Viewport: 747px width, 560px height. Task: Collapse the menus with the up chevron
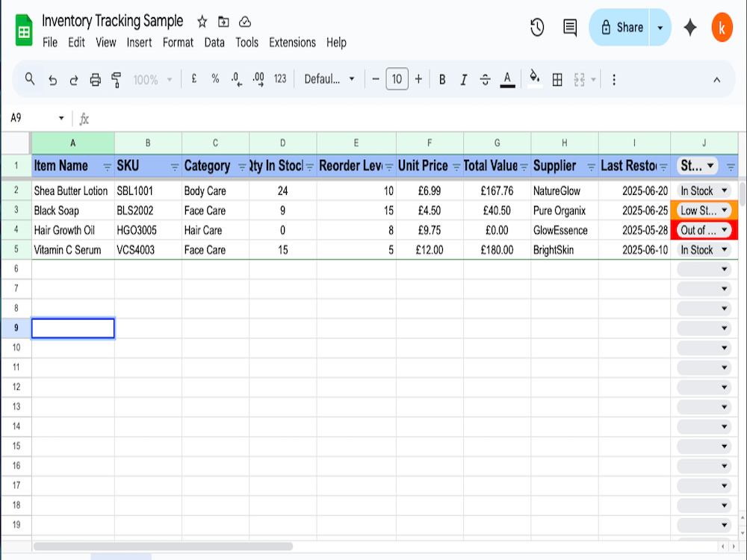tap(716, 80)
